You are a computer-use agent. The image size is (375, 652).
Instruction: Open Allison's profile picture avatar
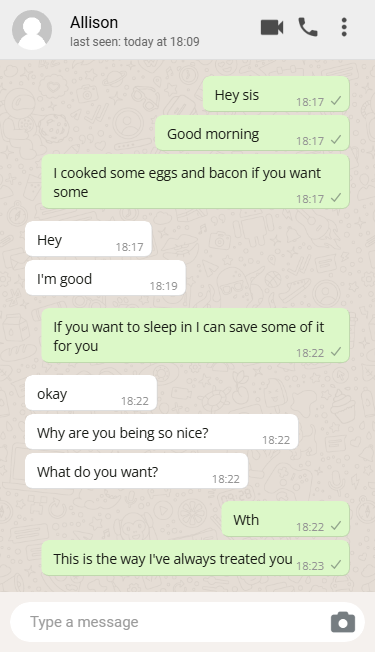32,30
